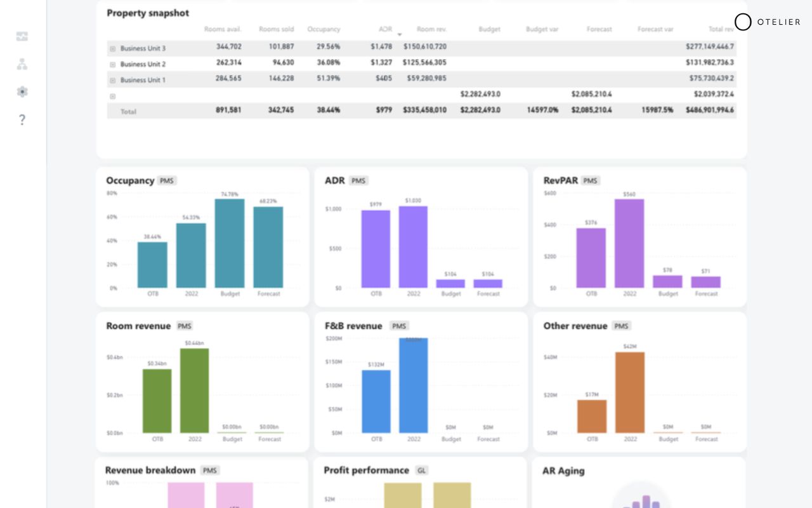Click the GL tag beside Profit performance
Screen dimensions: 812x508
click(x=422, y=471)
